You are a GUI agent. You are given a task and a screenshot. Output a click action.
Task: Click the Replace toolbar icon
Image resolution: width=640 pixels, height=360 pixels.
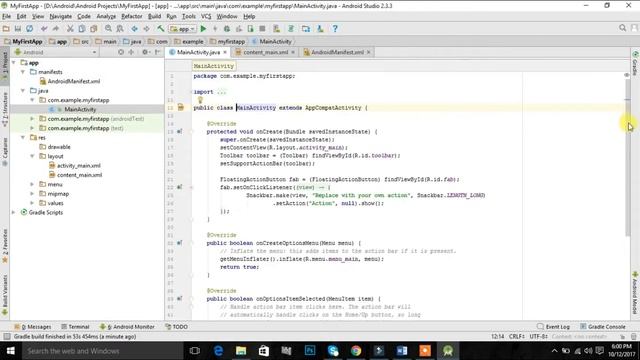(x=120, y=29)
